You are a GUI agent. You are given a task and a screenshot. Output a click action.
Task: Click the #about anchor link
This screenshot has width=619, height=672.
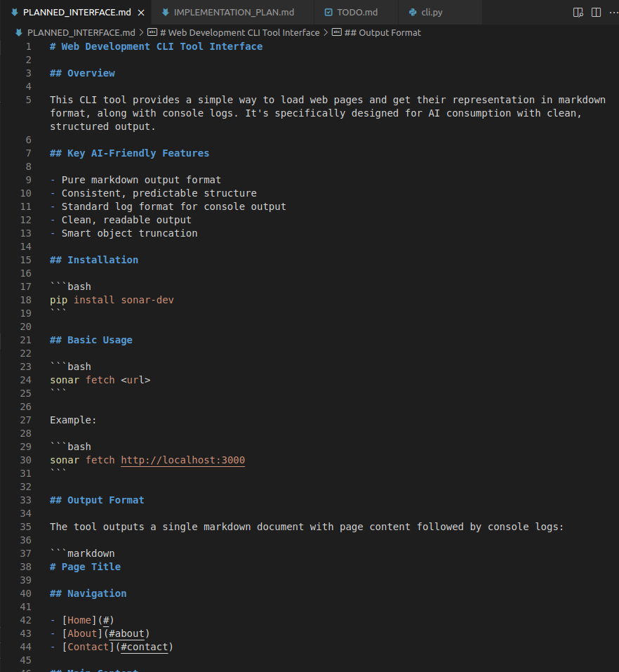126,633
